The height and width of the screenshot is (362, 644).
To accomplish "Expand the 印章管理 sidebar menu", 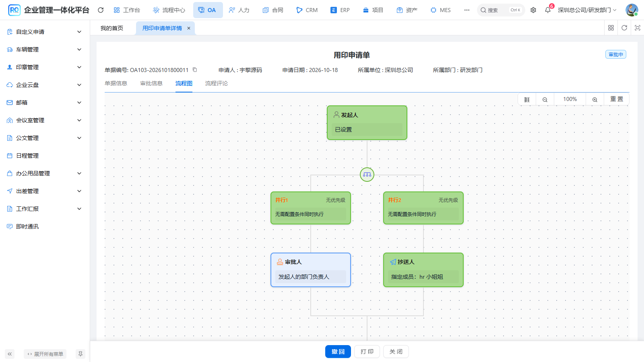I will [45, 67].
